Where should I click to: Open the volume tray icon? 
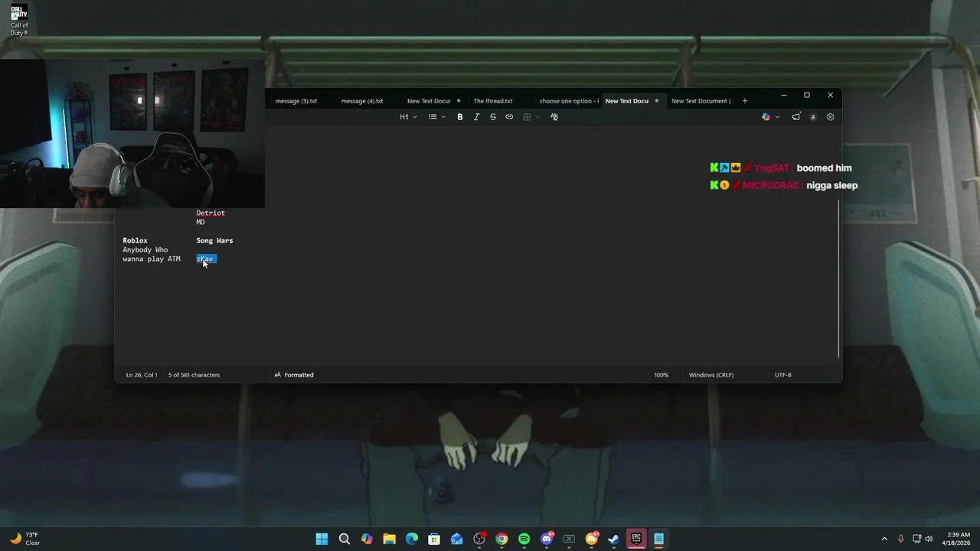pos(929,539)
